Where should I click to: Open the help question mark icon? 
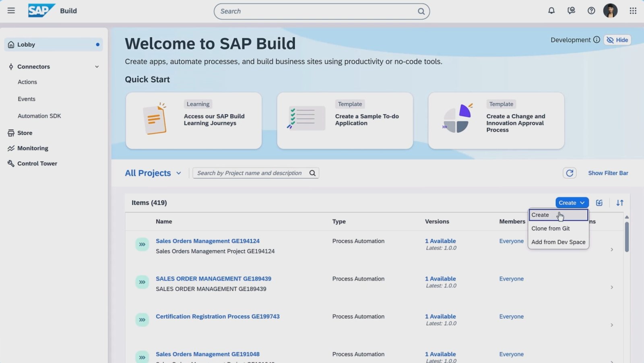coord(591,10)
